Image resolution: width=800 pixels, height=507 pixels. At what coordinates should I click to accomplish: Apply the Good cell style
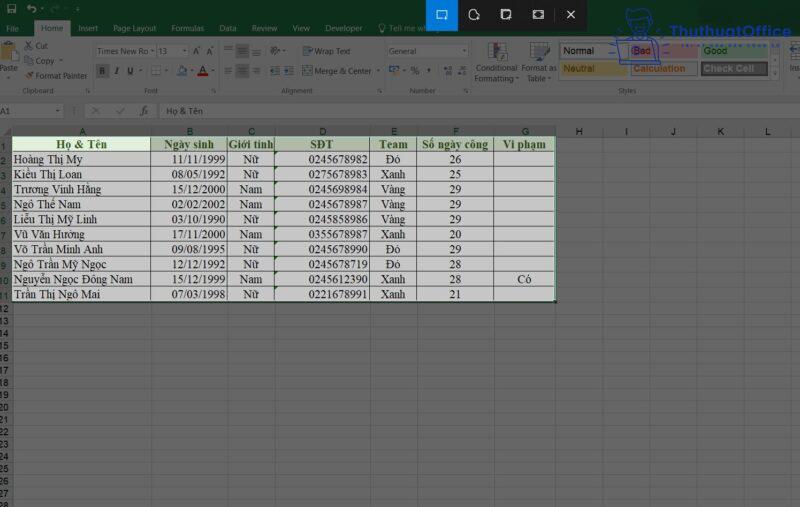click(735, 51)
